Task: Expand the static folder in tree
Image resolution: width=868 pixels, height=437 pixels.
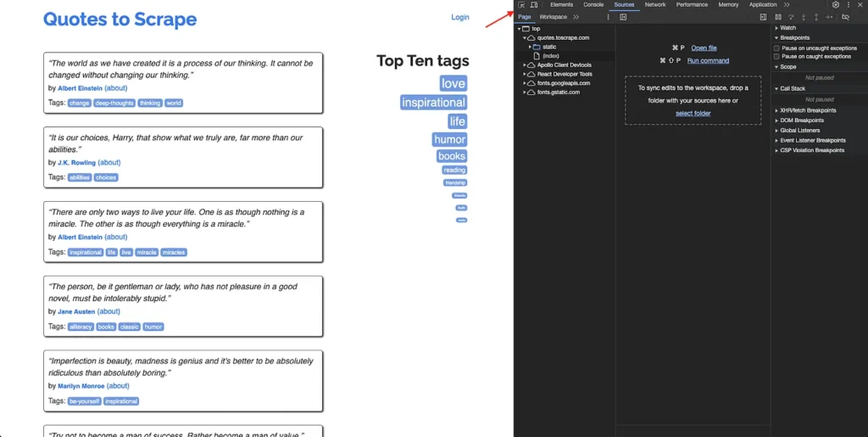Action: pyautogui.click(x=531, y=47)
